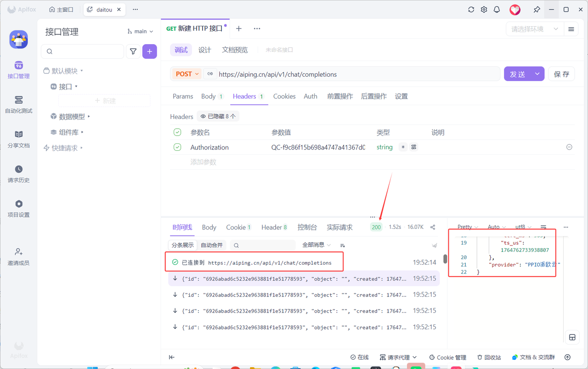Expand the 组件库 tree node
588x369 pixels.
(x=67, y=132)
